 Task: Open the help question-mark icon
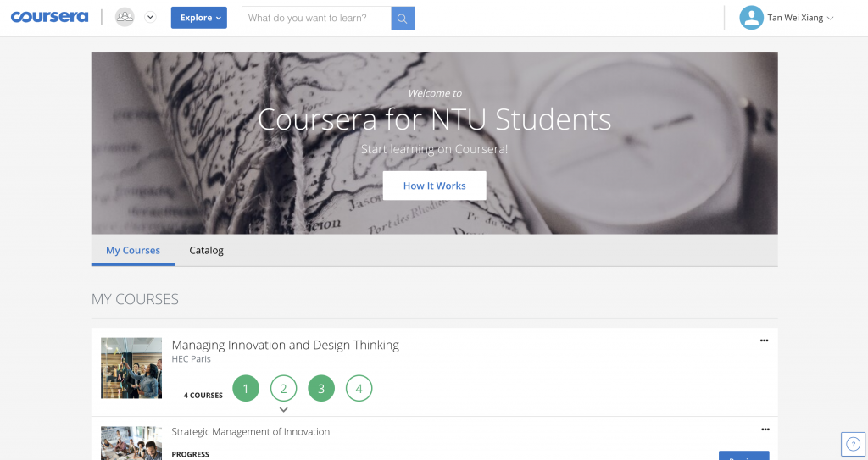[x=853, y=444]
